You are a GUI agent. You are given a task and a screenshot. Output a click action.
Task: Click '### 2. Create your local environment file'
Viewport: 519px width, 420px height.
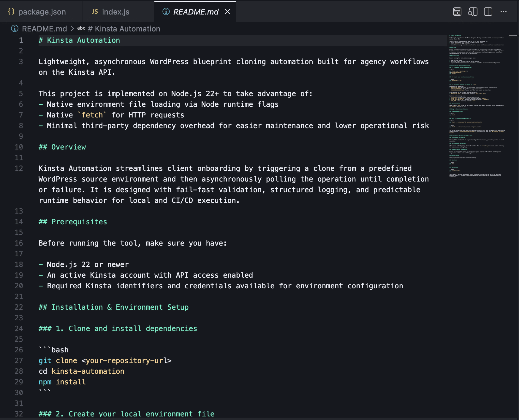tap(126, 414)
